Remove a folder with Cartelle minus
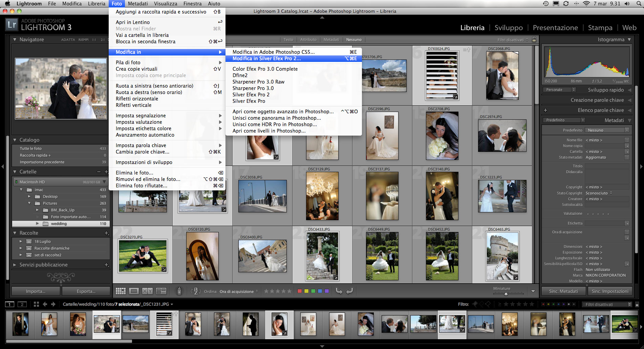Screen dimensions: 644x349 (x=99, y=172)
